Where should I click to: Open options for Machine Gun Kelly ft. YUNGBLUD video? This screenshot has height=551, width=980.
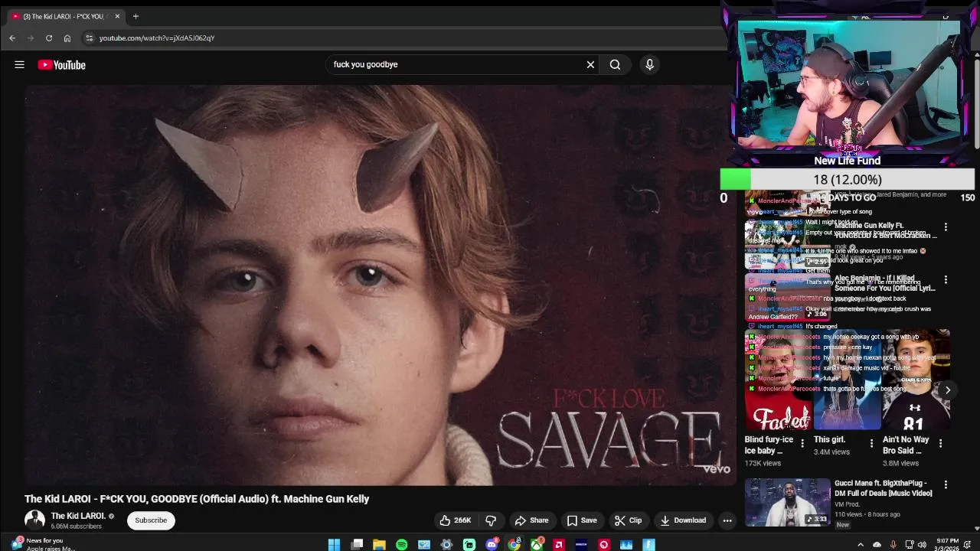click(946, 227)
